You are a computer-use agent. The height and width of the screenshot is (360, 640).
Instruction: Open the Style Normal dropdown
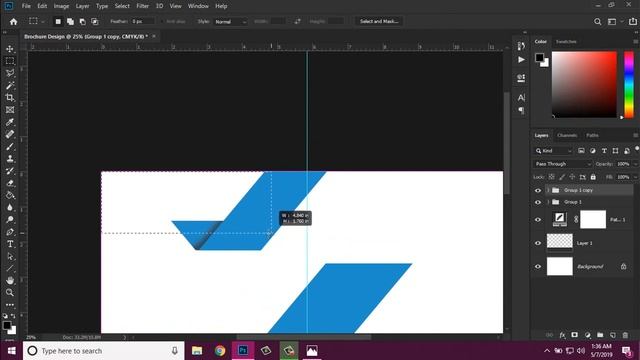[230, 22]
